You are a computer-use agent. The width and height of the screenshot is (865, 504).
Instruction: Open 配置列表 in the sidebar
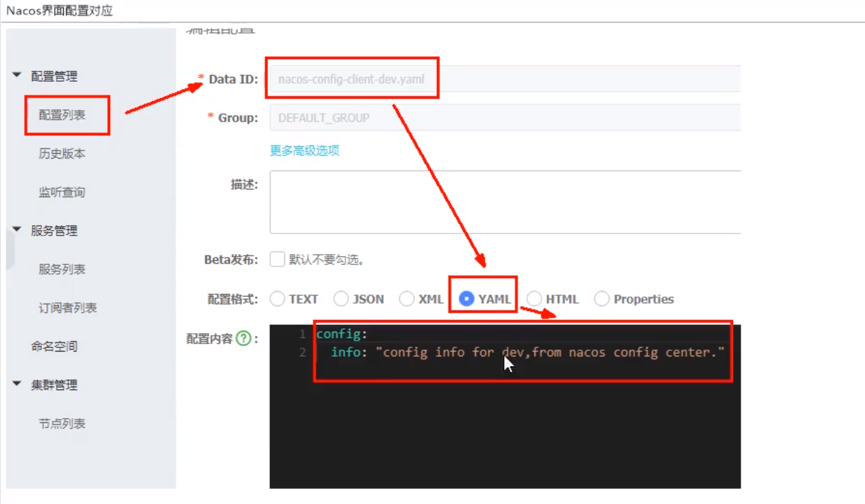62,115
